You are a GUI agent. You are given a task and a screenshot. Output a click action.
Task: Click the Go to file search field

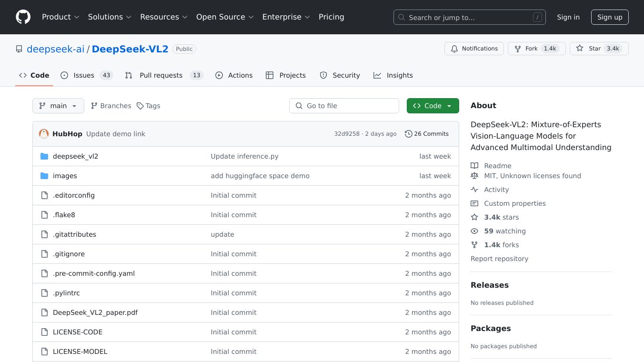click(344, 106)
